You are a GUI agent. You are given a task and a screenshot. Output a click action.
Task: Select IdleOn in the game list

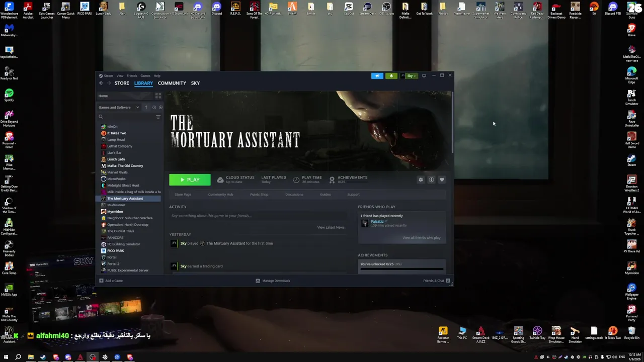pos(112,127)
